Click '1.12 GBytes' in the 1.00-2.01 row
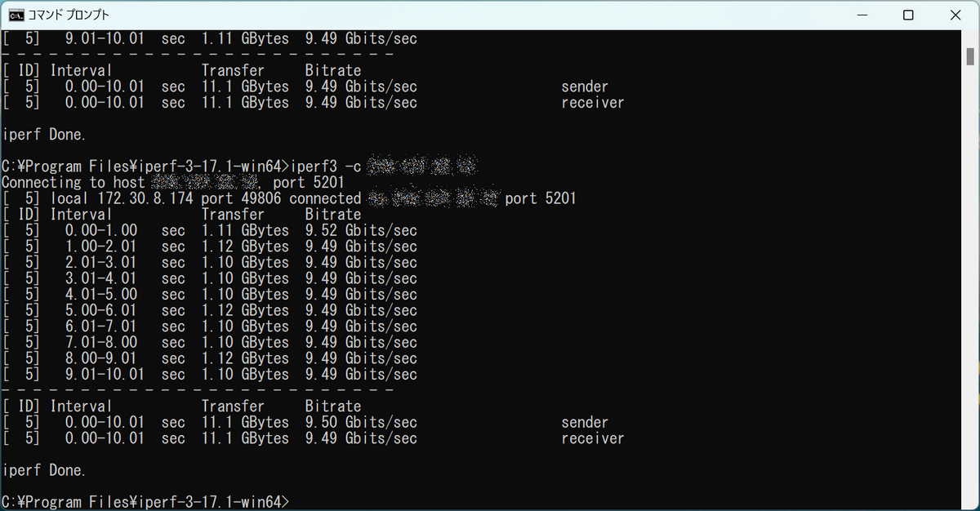The height and width of the screenshot is (511, 980). click(245, 247)
